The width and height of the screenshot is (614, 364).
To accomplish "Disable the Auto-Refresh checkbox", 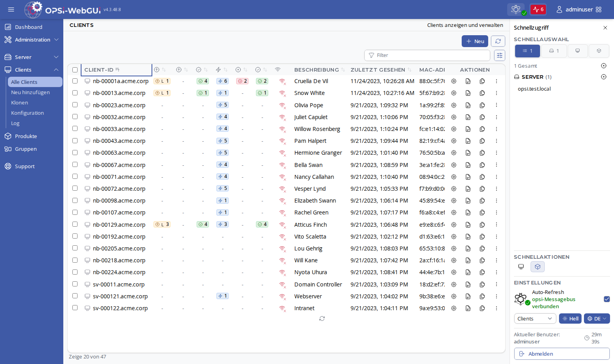I will [607, 299].
